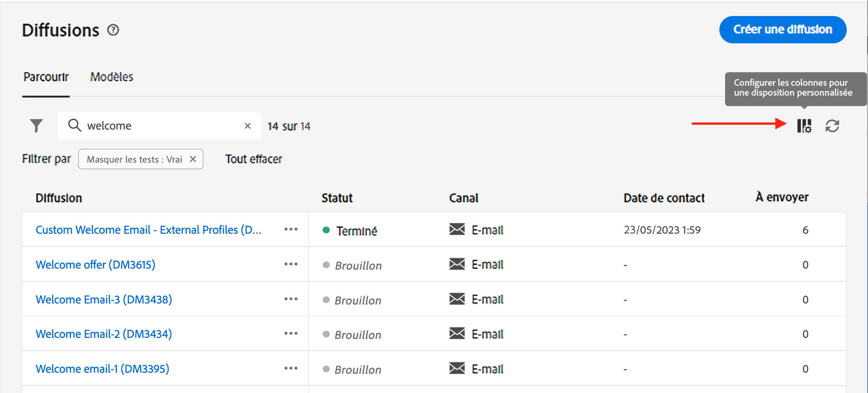Screen dimensions: 868x393
Task: Open Welcome Email-2 (DM3434) delivery
Action: tap(104, 334)
